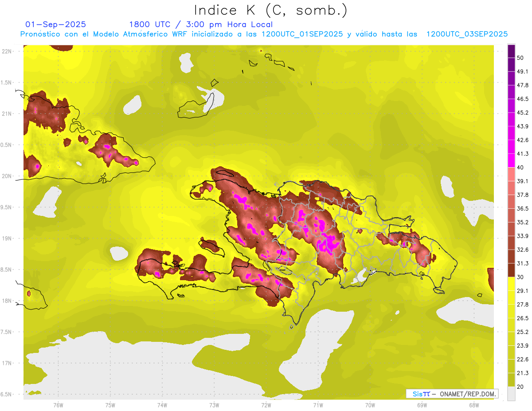Click the colorbar value '25.2'
Screen dimensions: 532x411
523,332
